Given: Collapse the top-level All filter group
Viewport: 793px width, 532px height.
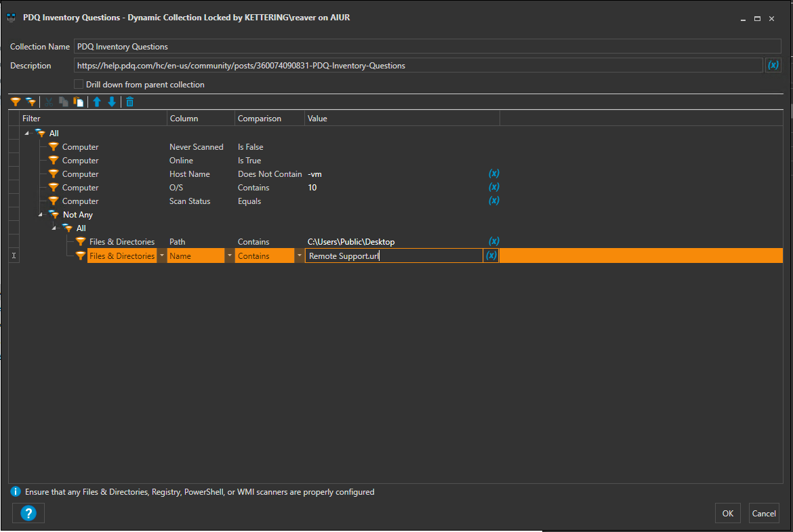Looking at the screenshot, I should point(27,133).
